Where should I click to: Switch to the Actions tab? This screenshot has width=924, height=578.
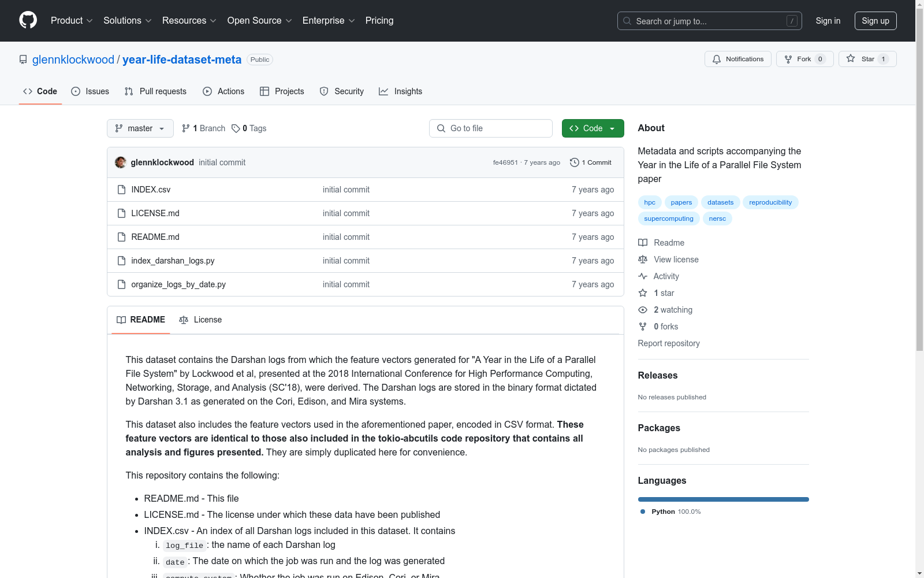click(223, 91)
